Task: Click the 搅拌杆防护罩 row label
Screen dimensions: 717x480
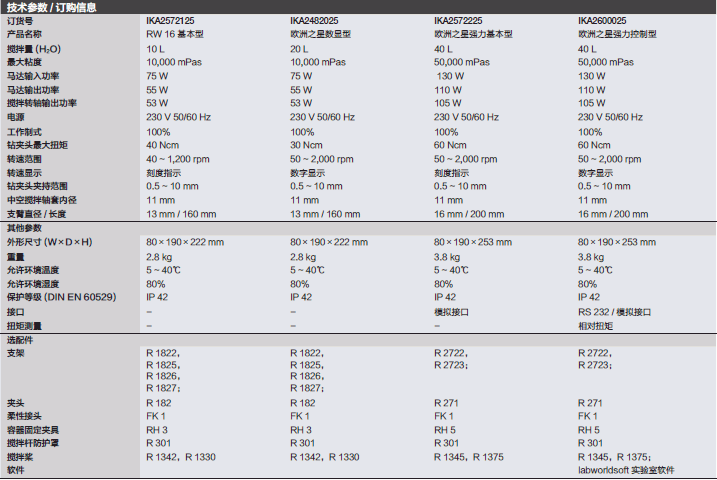Action: click(32, 443)
